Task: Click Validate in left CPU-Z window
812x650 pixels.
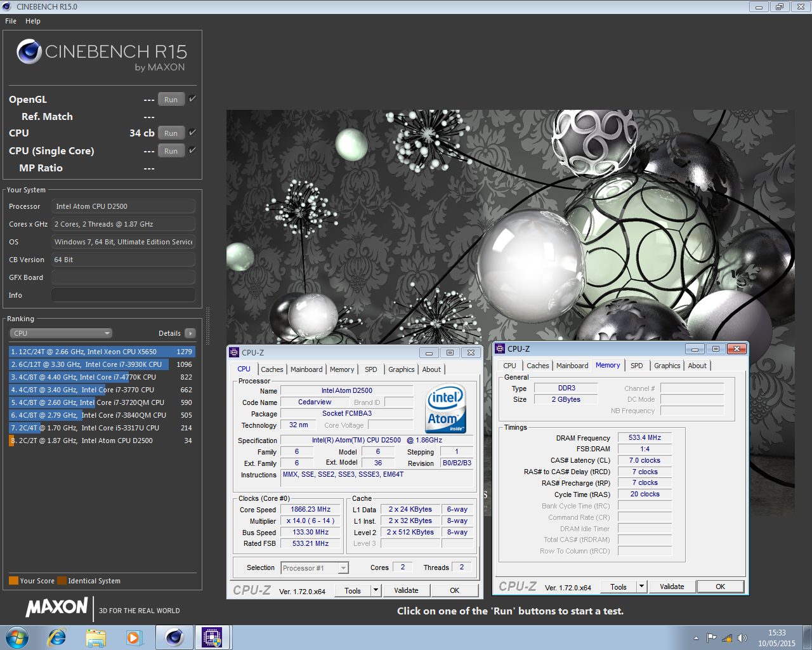Action: [x=406, y=590]
